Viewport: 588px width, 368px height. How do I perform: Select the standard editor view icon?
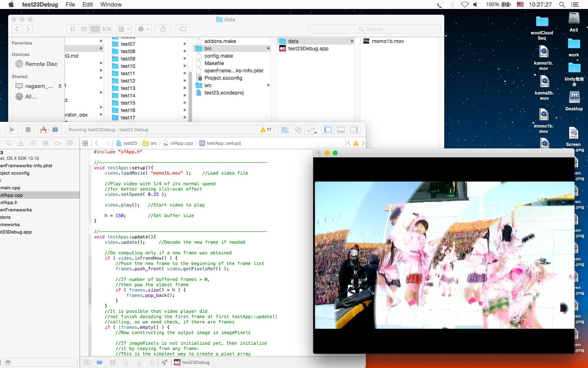point(285,130)
